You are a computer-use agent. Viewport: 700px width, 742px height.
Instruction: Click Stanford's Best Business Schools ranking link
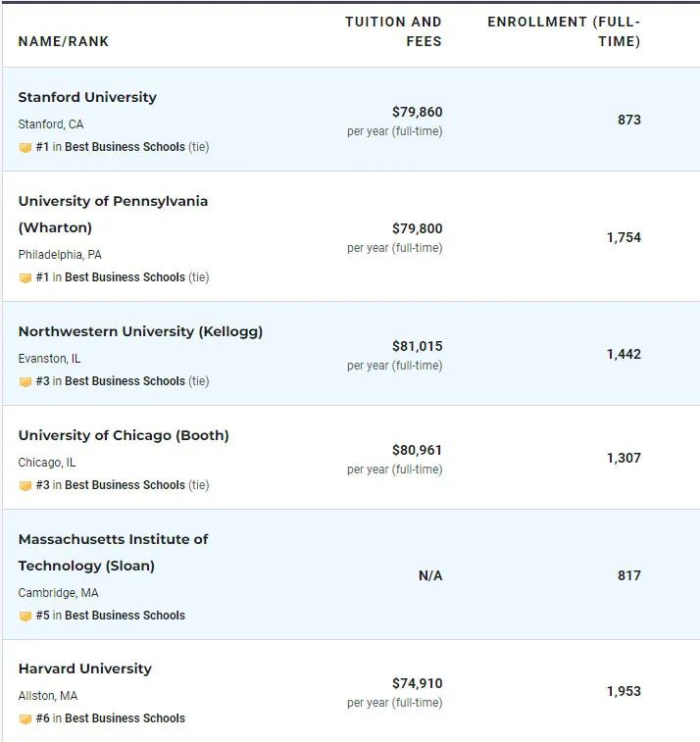pyautogui.click(x=125, y=147)
